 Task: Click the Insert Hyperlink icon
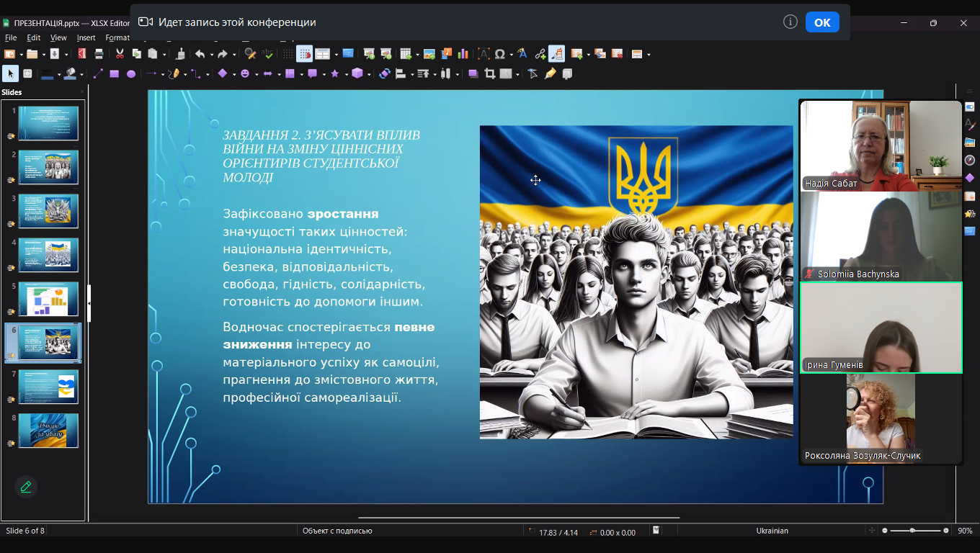click(540, 54)
